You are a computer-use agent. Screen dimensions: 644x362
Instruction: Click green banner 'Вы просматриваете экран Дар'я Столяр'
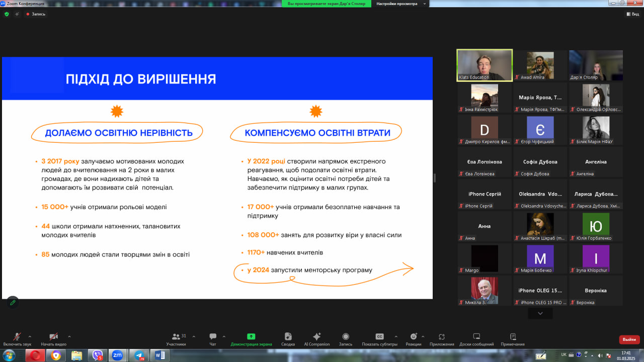pyautogui.click(x=327, y=4)
